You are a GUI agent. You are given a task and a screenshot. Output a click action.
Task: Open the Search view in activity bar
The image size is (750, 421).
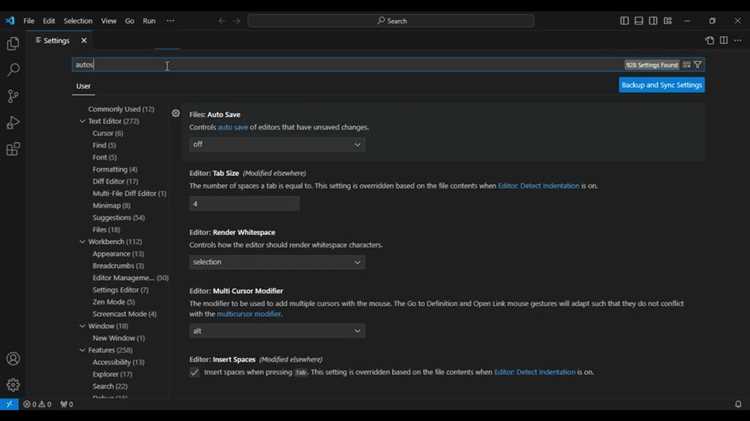pos(13,70)
